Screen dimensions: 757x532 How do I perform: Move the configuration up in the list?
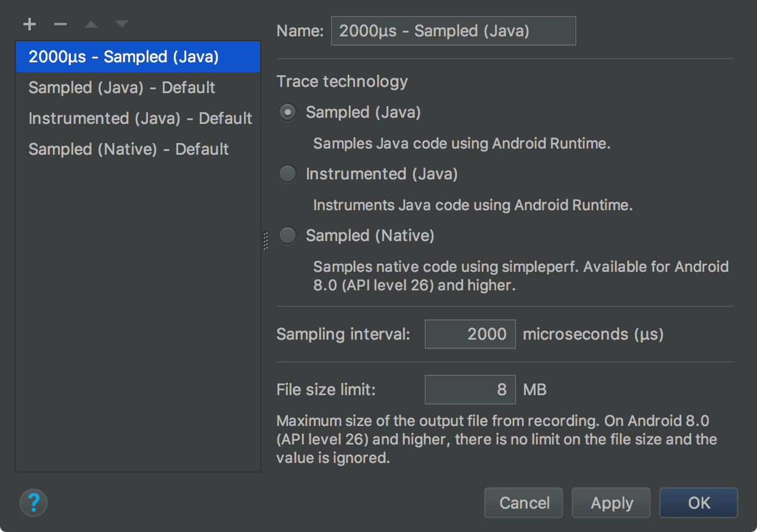pyautogui.click(x=91, y=23)
